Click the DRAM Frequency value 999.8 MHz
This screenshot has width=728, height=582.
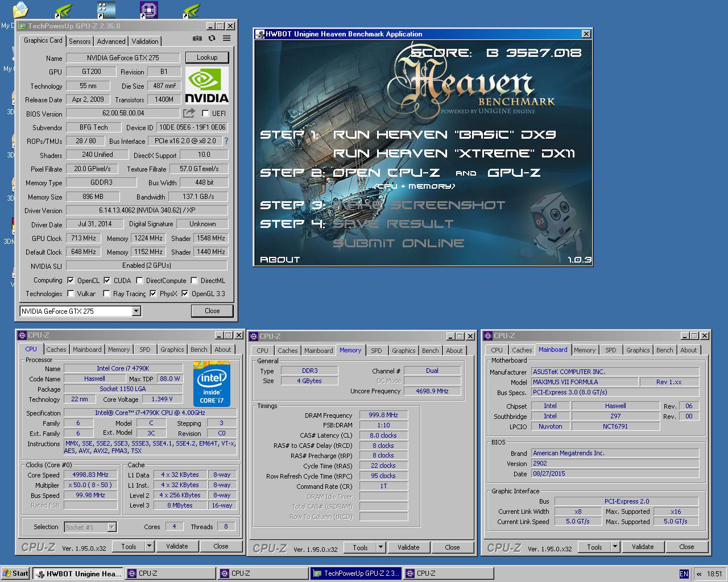point(383,415)
